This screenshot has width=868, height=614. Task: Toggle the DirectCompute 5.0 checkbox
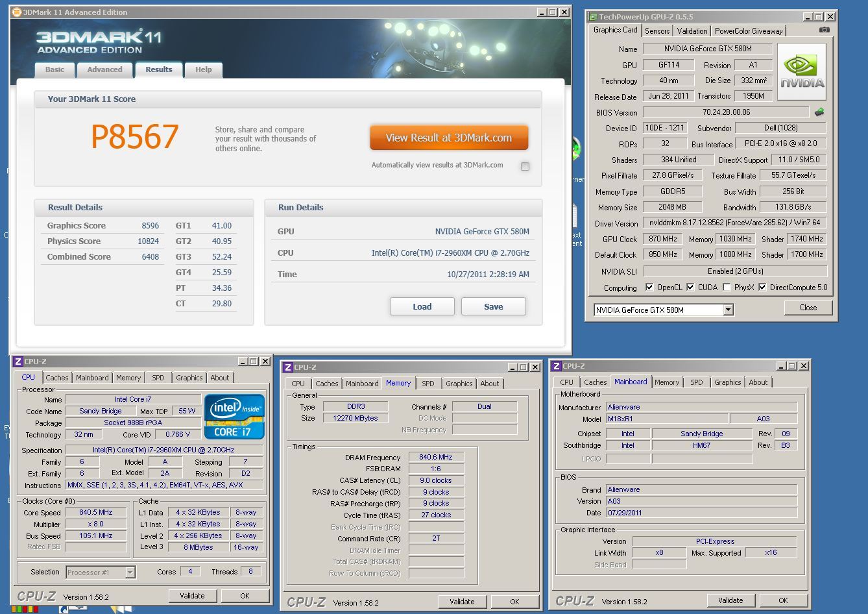(x=762, y=287)
